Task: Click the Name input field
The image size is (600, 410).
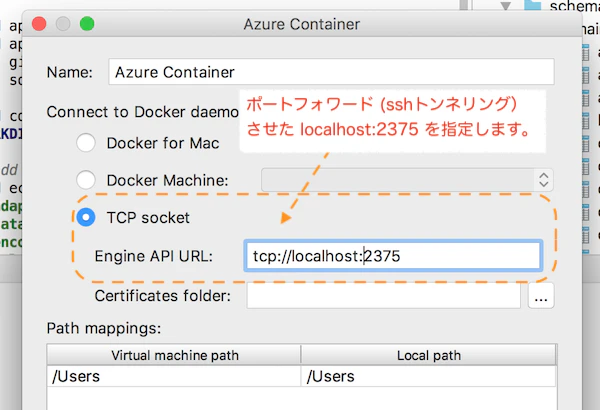Action: [x=331, y=72]
